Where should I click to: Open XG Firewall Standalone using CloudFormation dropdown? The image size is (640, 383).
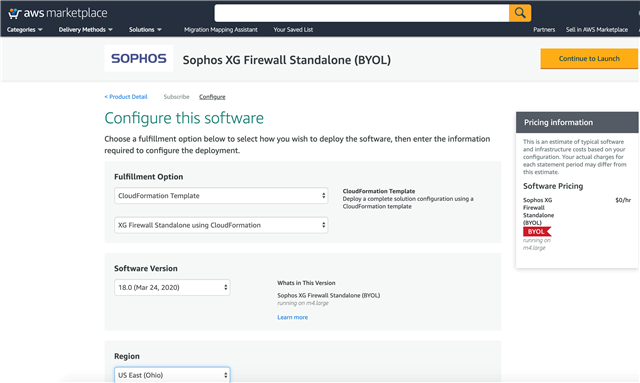pyautogui.click(x=221, y=225)
